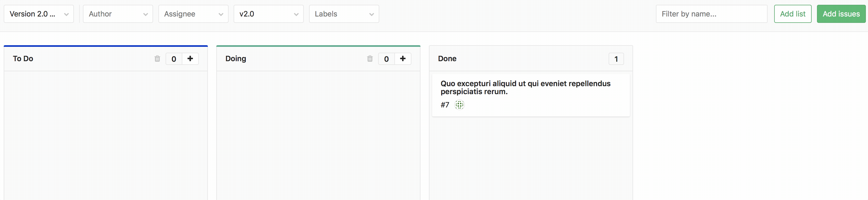Click assignee avatar on issue #7
The height and width of the screenshot is (200, 868).
coord(459,105)
